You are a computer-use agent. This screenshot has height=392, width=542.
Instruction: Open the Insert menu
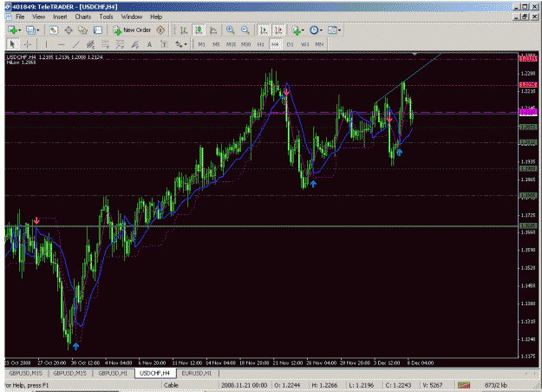point(60,16)
